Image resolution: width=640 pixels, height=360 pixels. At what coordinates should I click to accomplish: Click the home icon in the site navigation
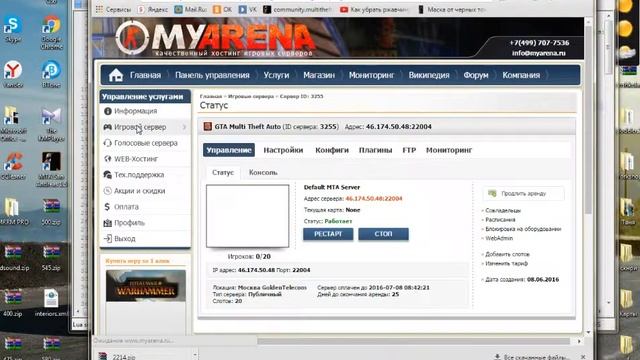coord(116,75)
